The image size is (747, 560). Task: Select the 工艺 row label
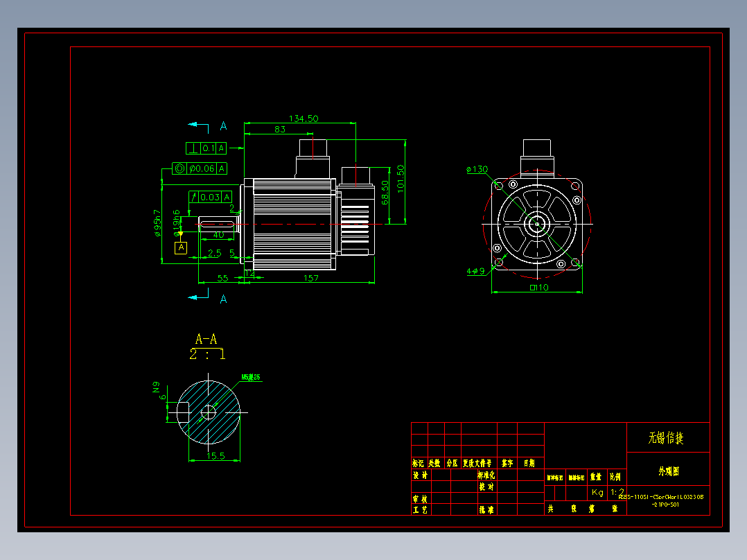tap(420, 510)
